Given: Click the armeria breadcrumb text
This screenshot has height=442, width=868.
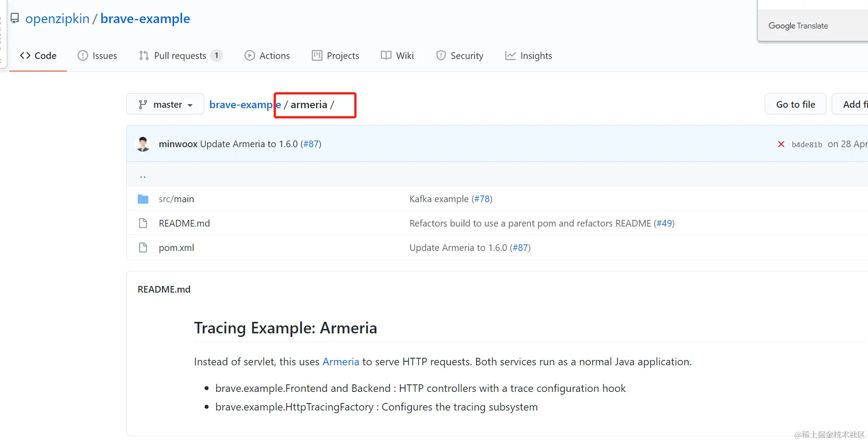Looking at the screenshot, I should click(309, 105).
